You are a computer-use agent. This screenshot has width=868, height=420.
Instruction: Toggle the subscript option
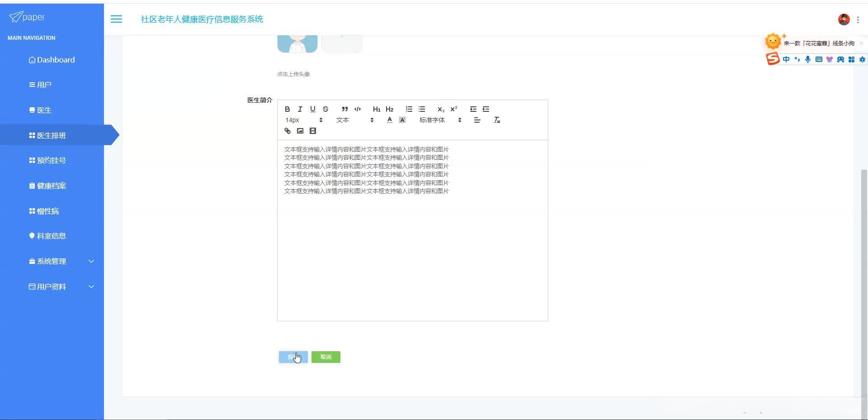coord(440,110)
